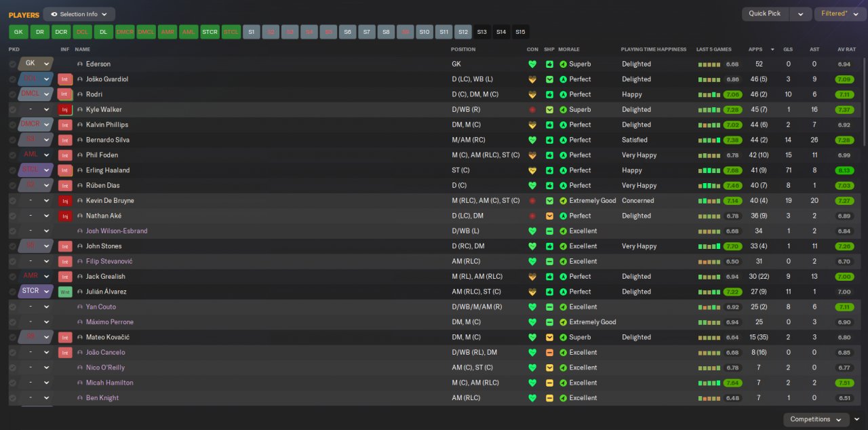Open Erling Haaland's player profile
Viewport: 868px width, 430px height.
(x=108, y=170)
